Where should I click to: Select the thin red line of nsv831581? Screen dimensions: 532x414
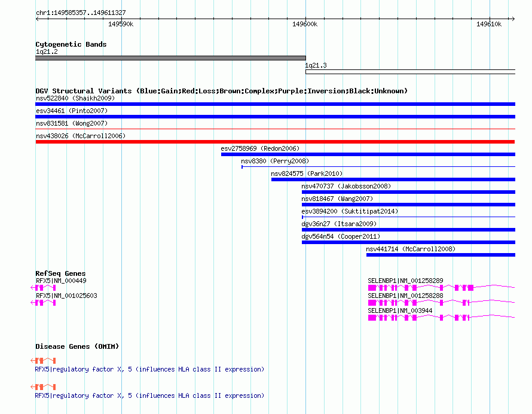coord(275,129)
